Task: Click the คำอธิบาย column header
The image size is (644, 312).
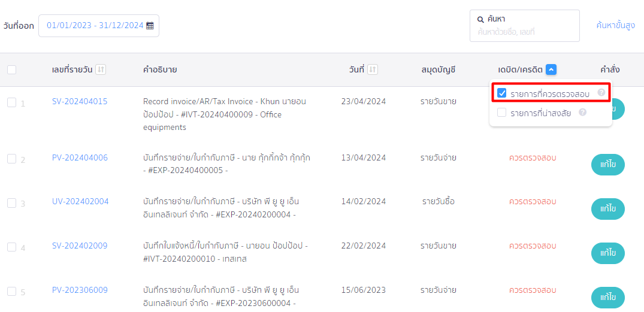Action: [160, 70]
